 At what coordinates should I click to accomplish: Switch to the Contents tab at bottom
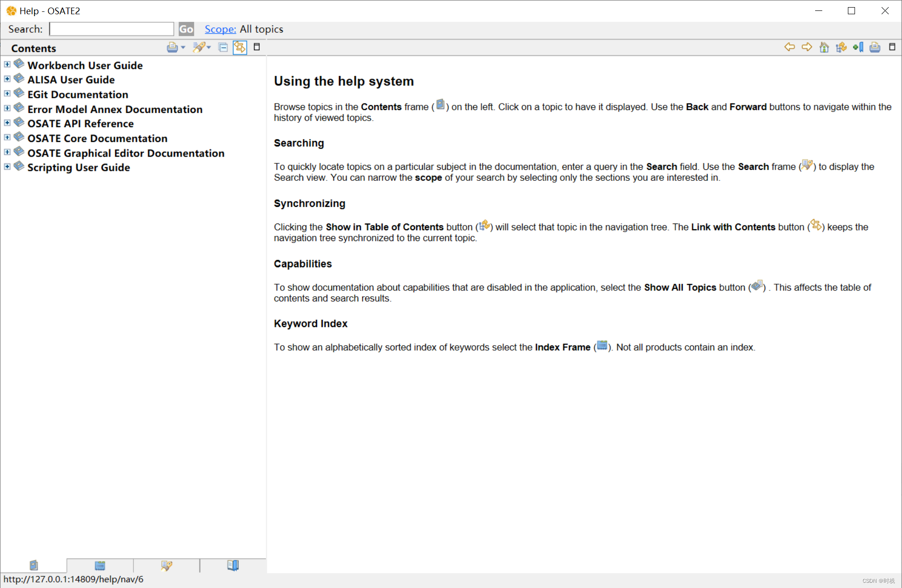click(x=33, y=565)
